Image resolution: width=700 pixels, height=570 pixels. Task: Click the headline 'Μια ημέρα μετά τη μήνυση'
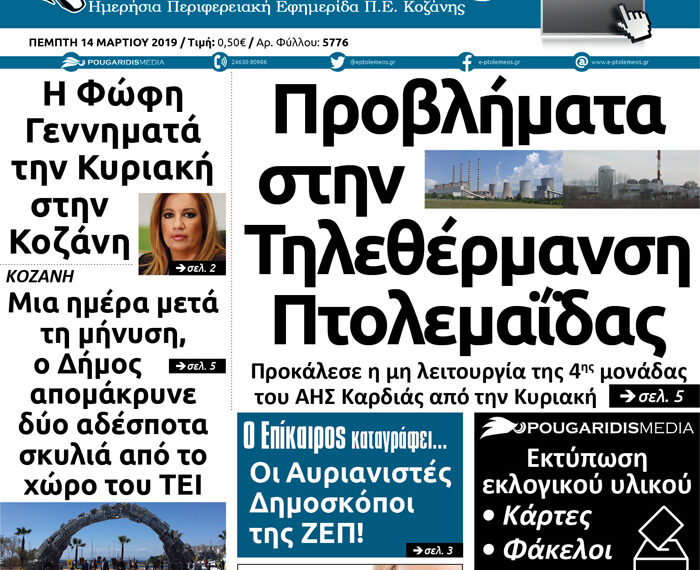(x=113, y=320)
